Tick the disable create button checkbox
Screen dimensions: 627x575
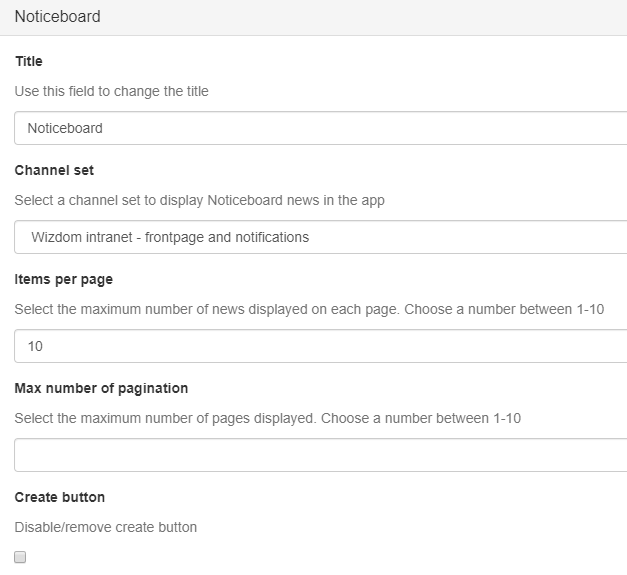click(x=20, y=557)
